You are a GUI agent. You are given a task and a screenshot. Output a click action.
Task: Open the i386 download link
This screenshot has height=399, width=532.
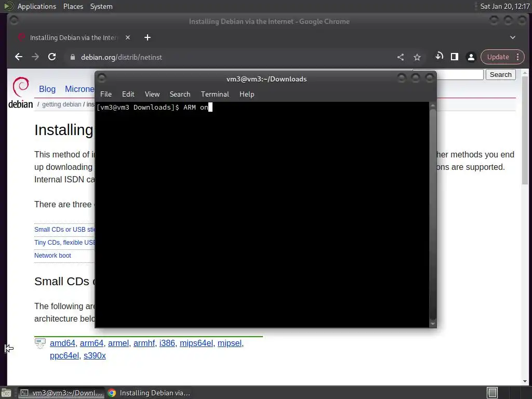pos(167,343)
